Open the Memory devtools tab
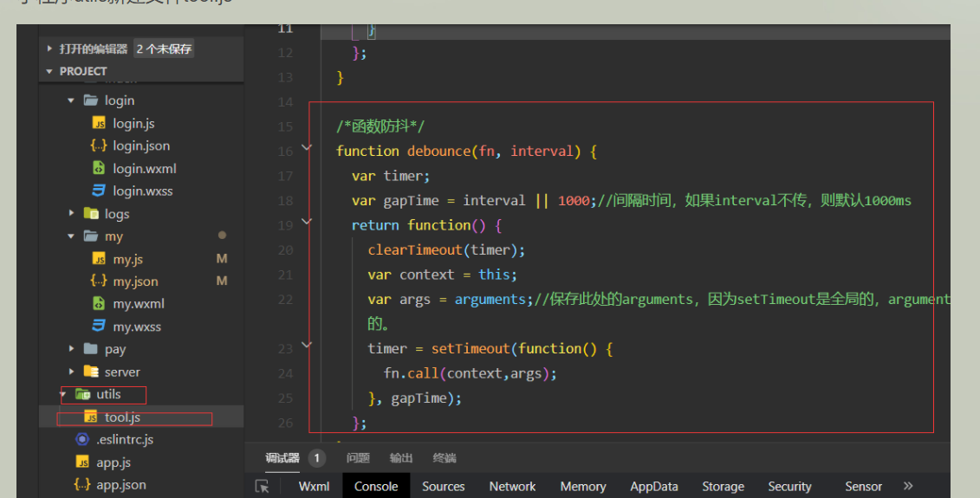 pyautogui.click(x=583, y=486)
